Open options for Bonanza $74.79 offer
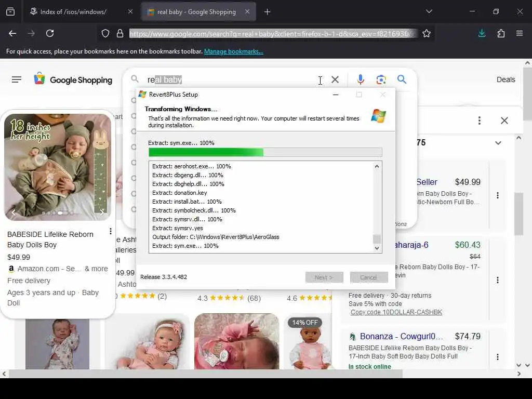Screen dimensions: 532x399 [x=497, y=357]
